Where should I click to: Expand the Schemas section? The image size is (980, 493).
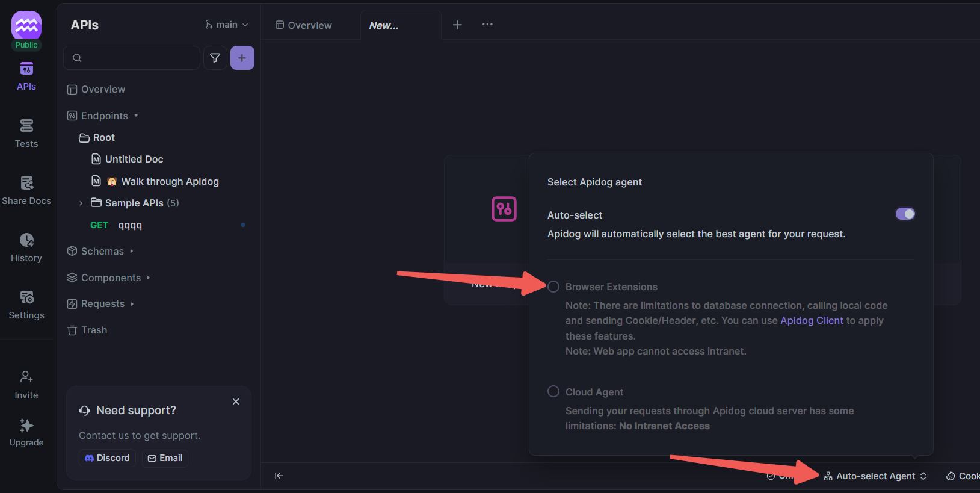click(x=132, y=251)
